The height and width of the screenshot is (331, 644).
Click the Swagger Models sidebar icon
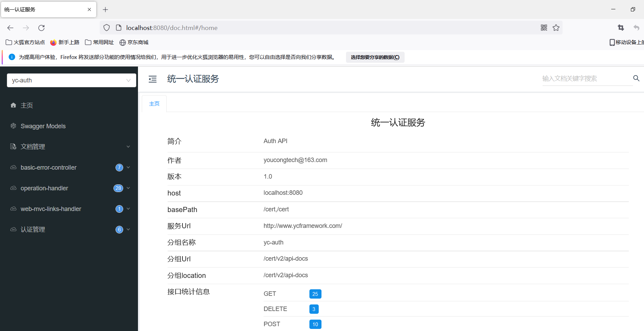(13, 126)
